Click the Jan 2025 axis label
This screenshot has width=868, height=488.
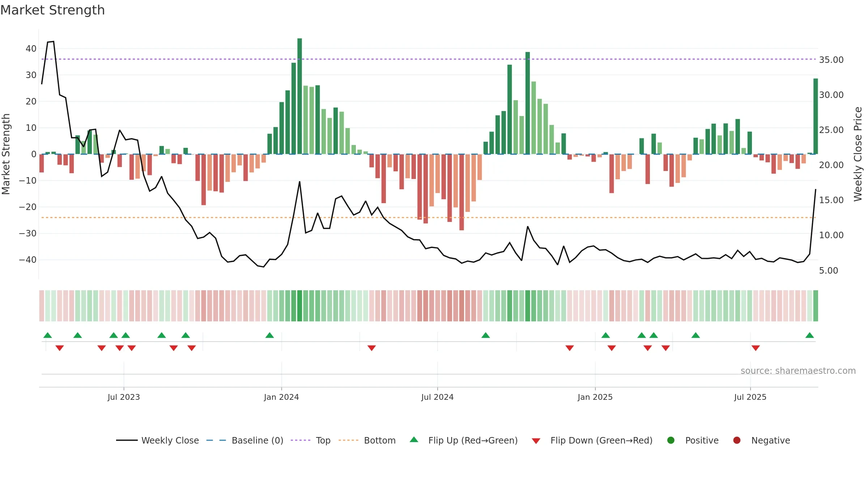tap(595, 397)
